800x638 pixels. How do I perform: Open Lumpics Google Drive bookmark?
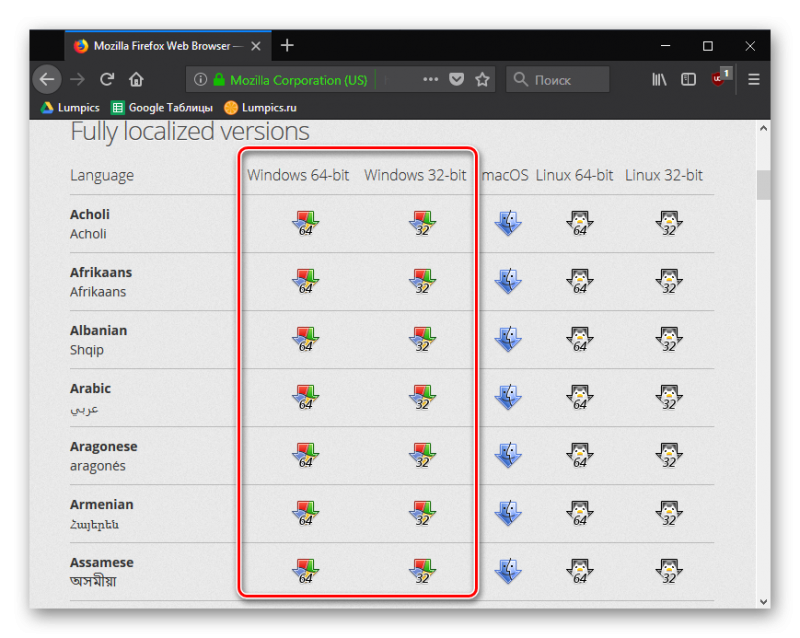tap(70, 108)
